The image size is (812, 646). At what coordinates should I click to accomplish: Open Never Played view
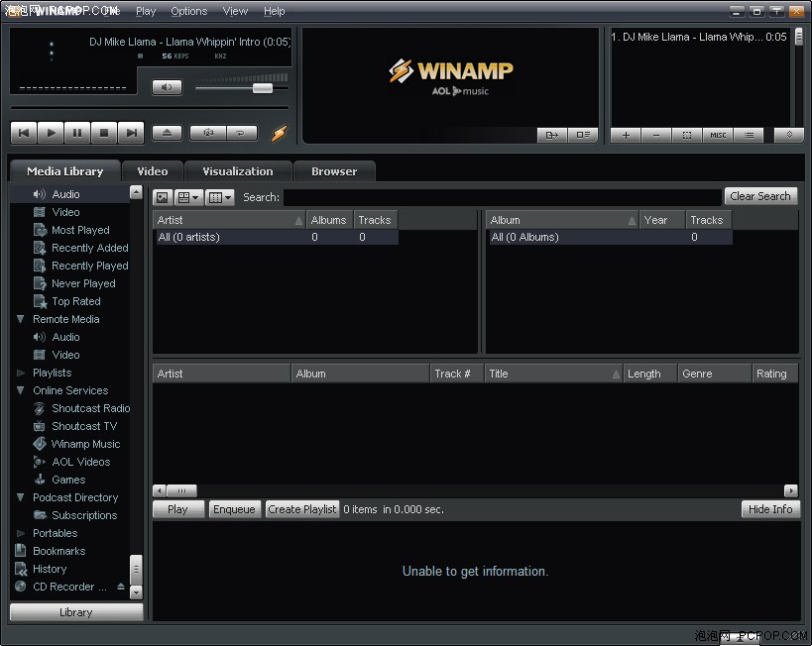coord(83,283)
